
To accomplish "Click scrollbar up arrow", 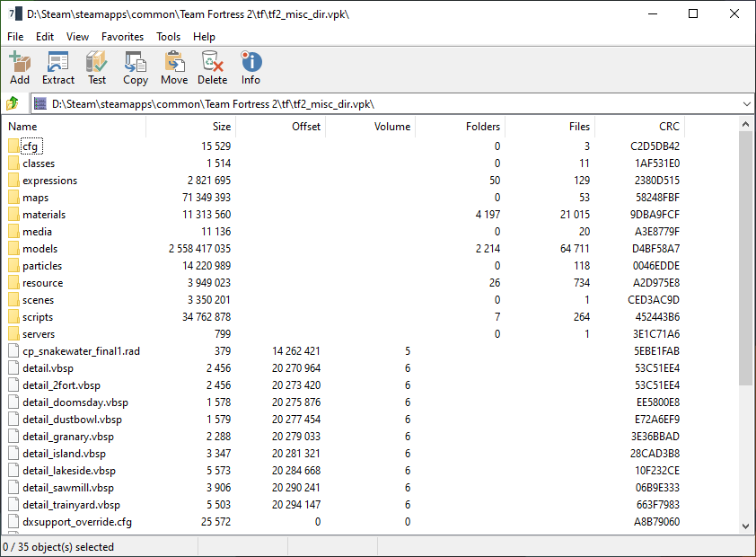I will (745, 124).
